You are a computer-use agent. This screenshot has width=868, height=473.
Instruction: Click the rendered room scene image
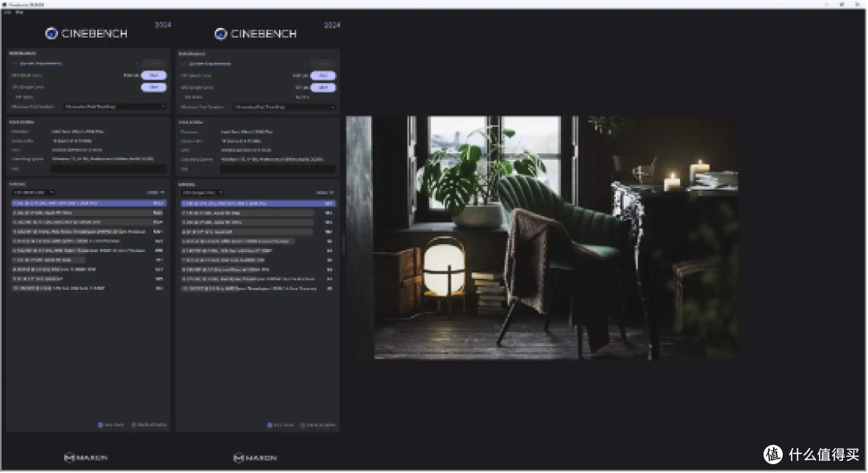point(542,238)
